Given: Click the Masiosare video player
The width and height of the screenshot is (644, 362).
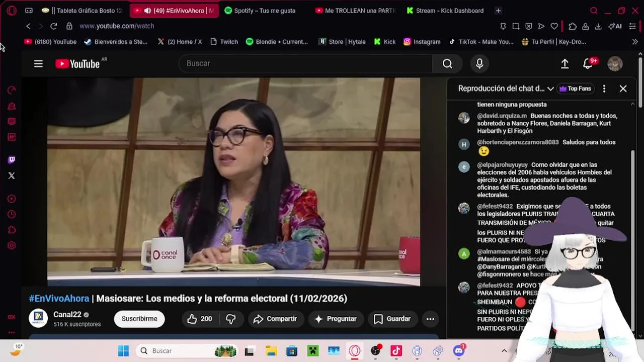Looking at the screenshot, I should 233,182.
